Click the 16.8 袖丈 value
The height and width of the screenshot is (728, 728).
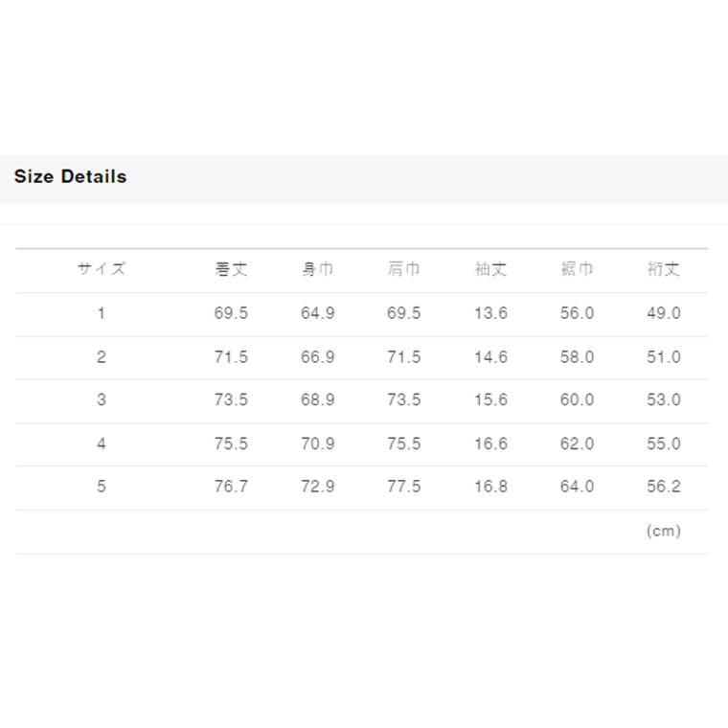click(x=490, y=487)
